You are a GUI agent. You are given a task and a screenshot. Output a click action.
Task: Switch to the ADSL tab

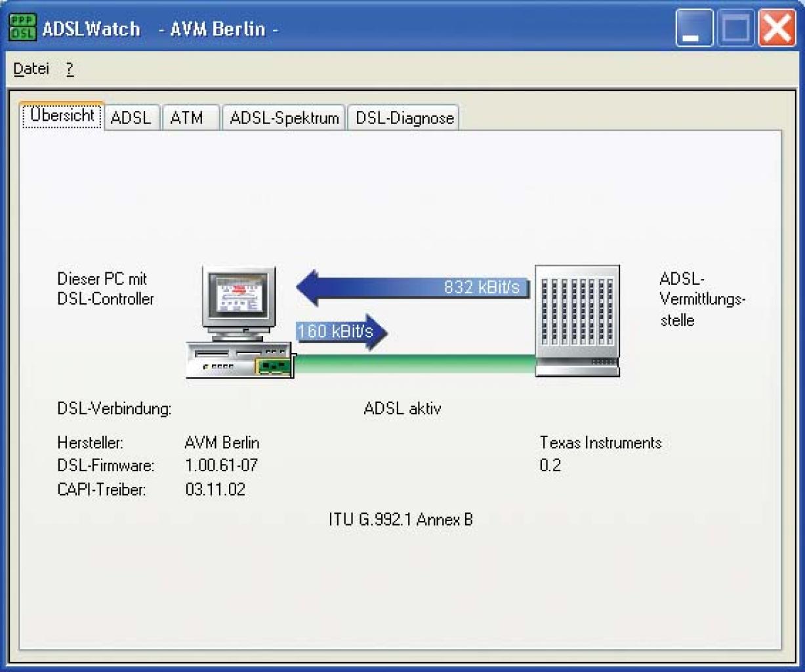click(x=131, y=118)
